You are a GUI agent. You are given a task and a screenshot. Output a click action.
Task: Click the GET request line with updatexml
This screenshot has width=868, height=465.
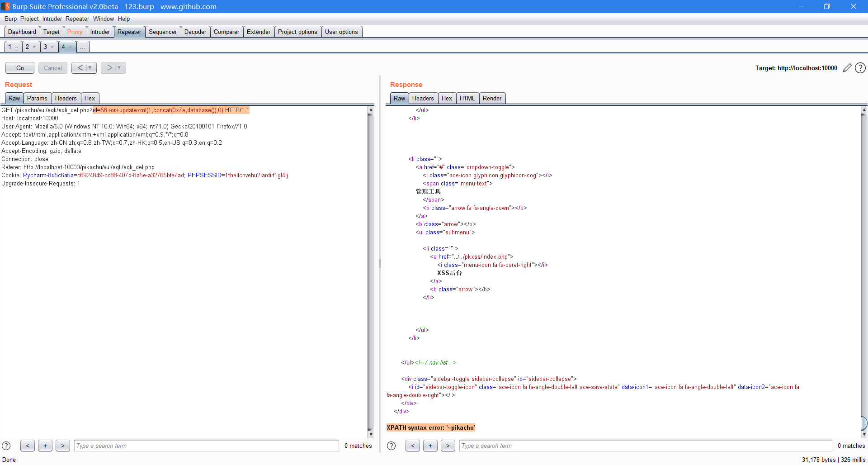(125, 110)
